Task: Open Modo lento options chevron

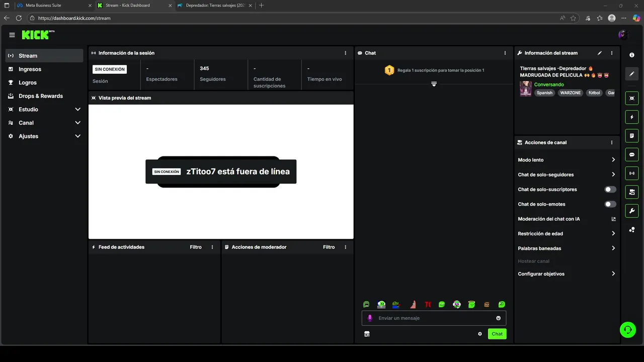Action: click(x=613, y=160)
